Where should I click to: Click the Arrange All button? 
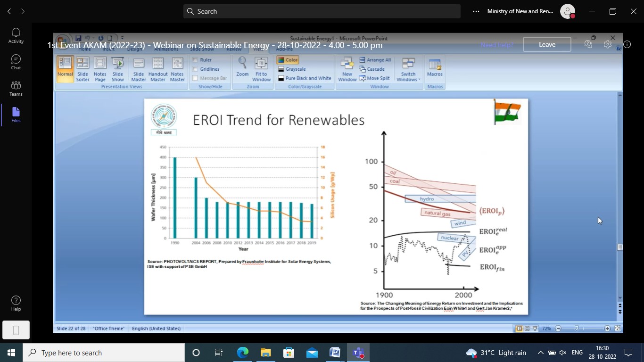pos(375,60)
